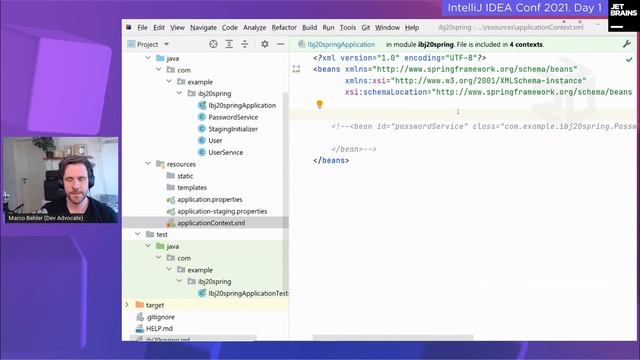Screen dimensions: 640x360
Task: Open the File menu
Action: click(x=142, y=27)
